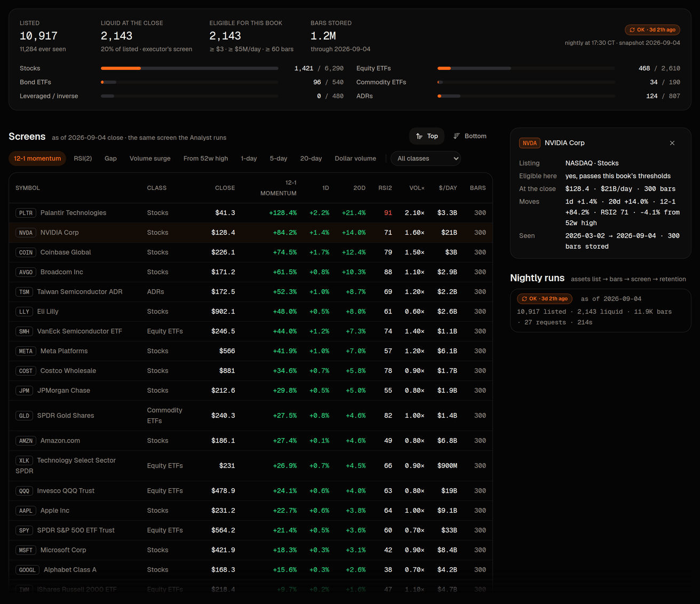Click the PLTR ticker badge

pyautogui.click(x=26, y=213)
